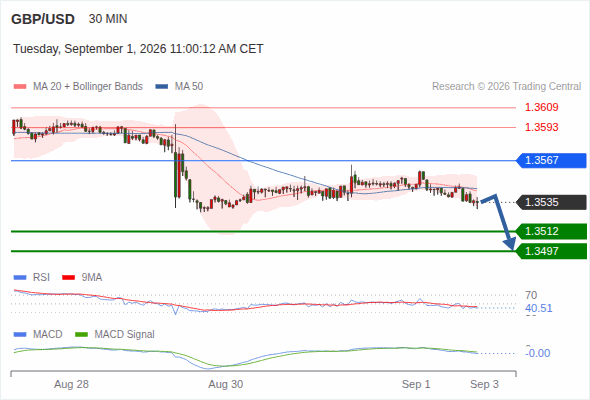Image resolution: width=590 pixels, height=400 pixels.
Task: Select the 1.3535 current price tag
Action: click(x=551, y=202)
